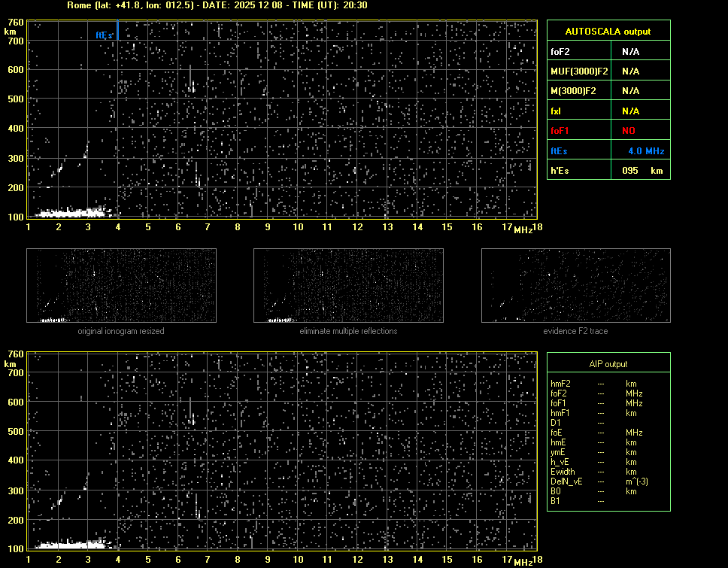Click the AIP output panel header

[x=608, y=364]
